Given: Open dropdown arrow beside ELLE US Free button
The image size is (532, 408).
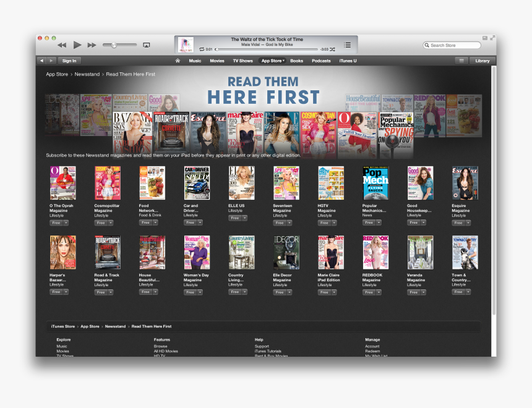Looking at the screenshot, I should pyautogui.click(x=244, y=218).
